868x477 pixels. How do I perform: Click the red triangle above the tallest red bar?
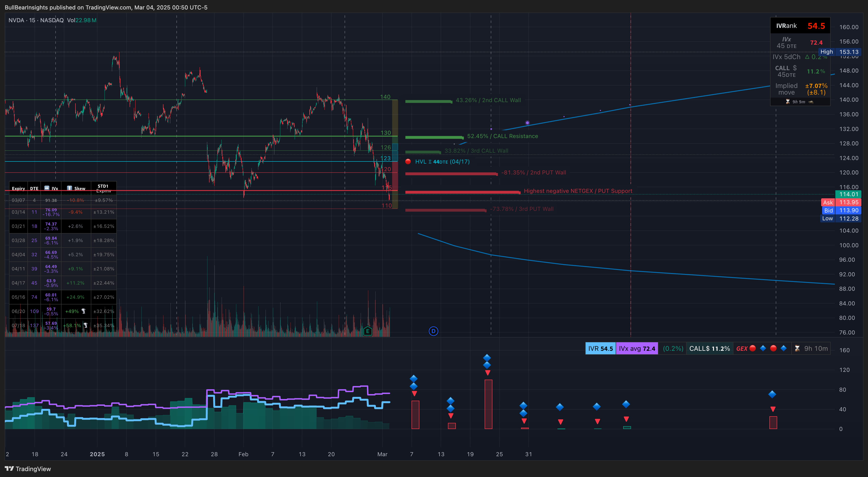(488, 373)
